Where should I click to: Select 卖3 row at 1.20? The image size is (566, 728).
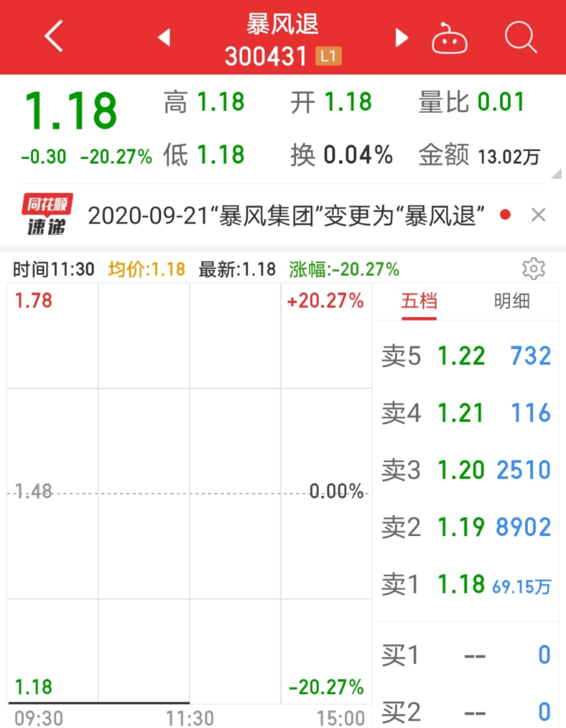466,470
